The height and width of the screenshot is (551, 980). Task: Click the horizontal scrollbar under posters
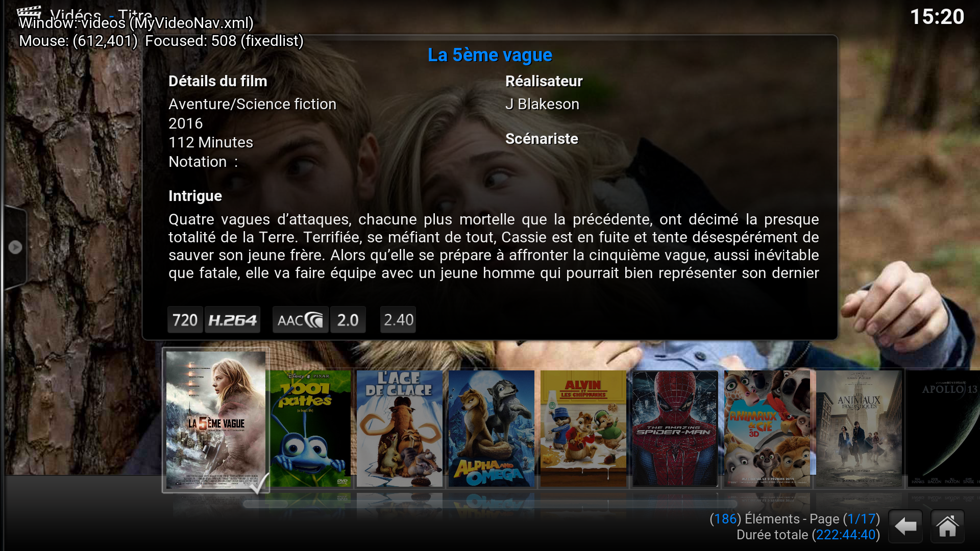point(490,504)
